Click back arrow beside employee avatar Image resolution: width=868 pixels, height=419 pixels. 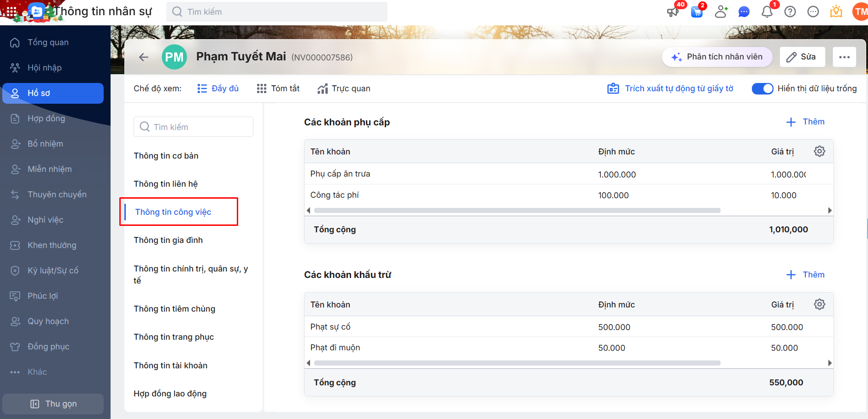point(144,57)
